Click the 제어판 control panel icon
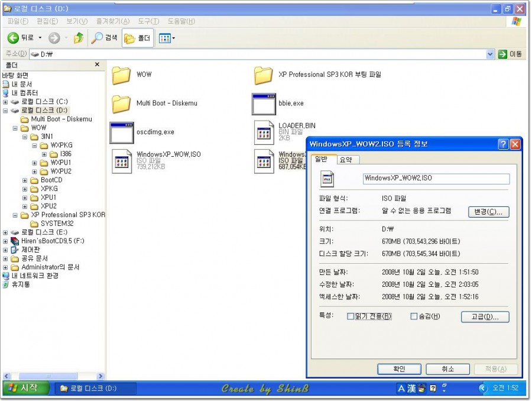Screen dimensions: 532x401 15,250
